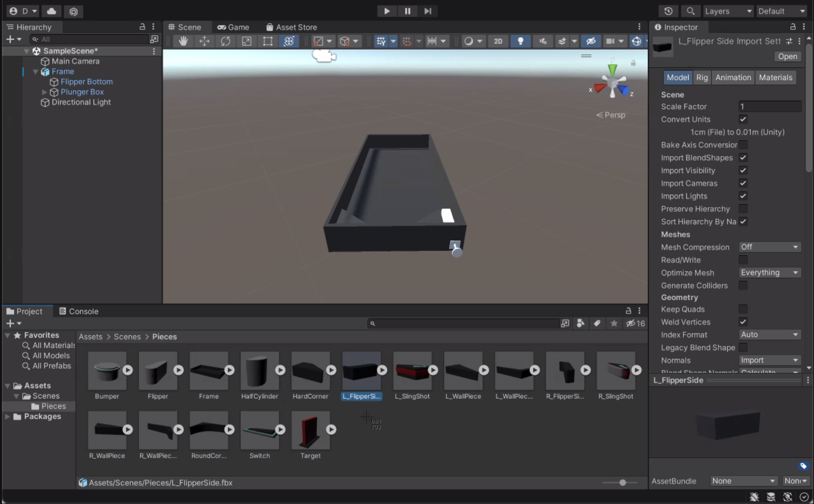Select the Move tool
814x504 pixels.
(x=204, y=41)
